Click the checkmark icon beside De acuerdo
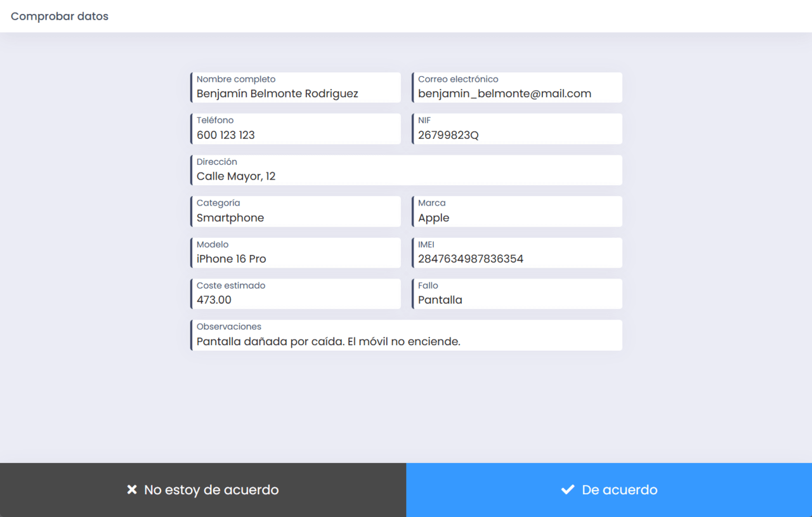The width and height of the screenshot is (812, 517). pyautogui.click(x=568, y=490)
